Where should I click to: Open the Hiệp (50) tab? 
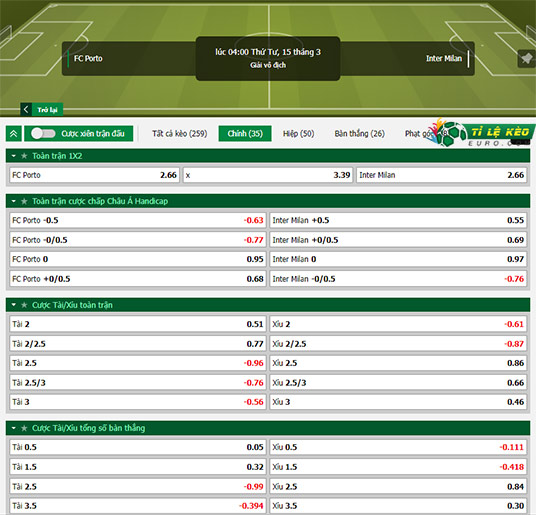[298, 134]
